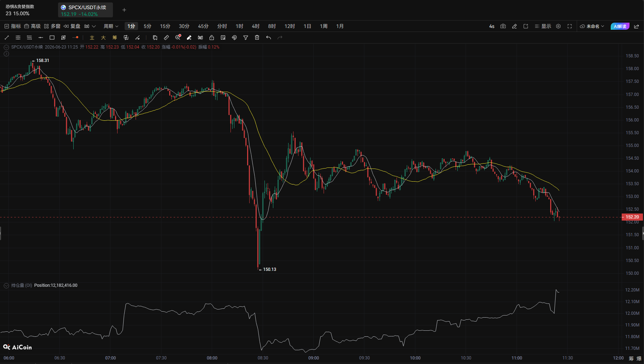This screenshot has height=364, width=644.
Task: Click the bookmark template icon
Action: point(155,38)
